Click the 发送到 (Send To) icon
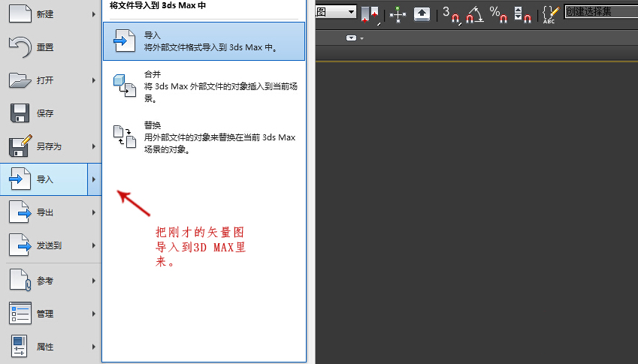This screenshot has height=364, width=638. tap(20, 245)
